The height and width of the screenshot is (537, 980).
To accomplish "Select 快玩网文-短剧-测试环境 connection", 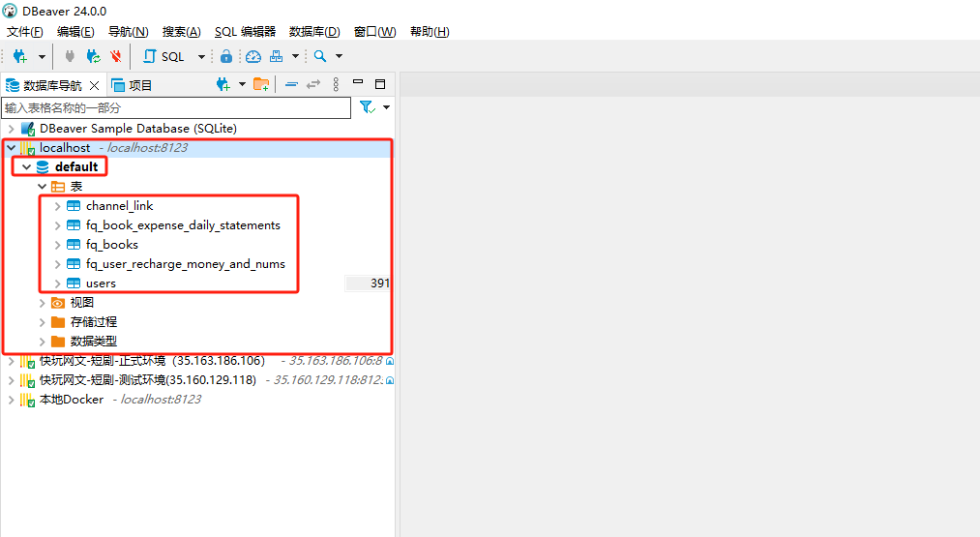I will point(147,380).
